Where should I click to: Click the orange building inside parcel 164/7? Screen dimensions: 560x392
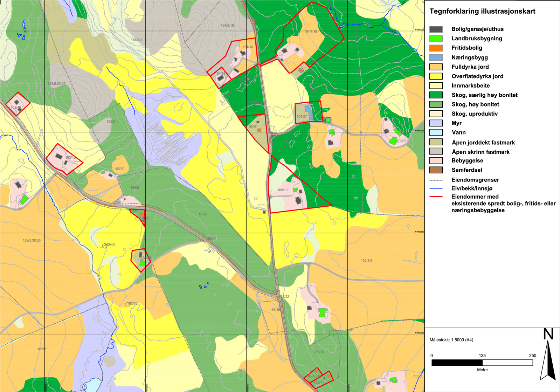[x=259, y=130]
